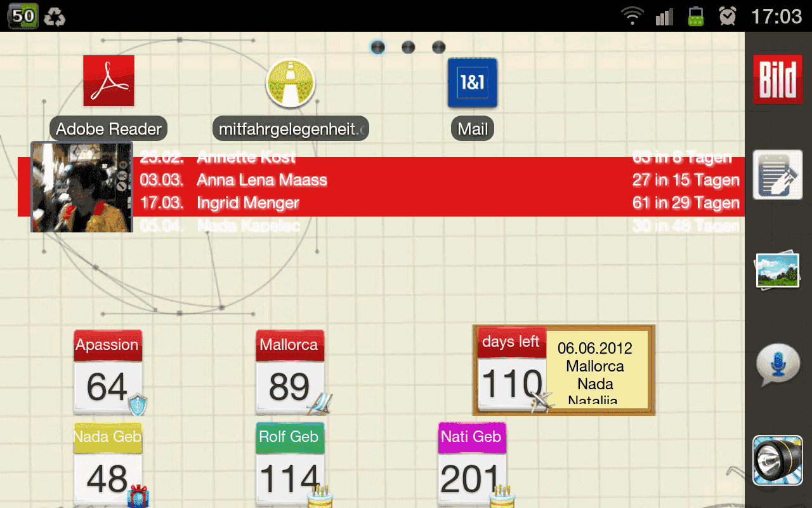Turn on the flashlight app icon
Image resolution: width=812 pixels, height=508 pixels.
click(x=777, y=460)
